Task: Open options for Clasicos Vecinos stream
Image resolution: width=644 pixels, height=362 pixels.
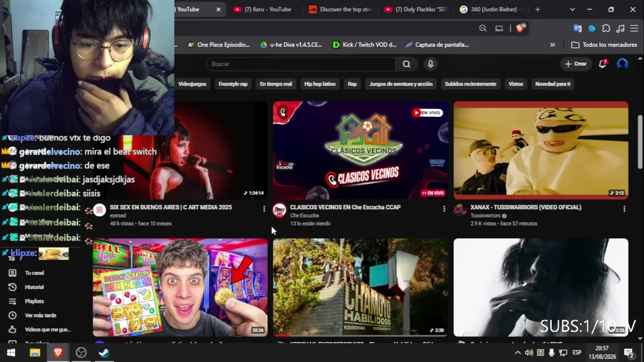Action: pos(444,209)
